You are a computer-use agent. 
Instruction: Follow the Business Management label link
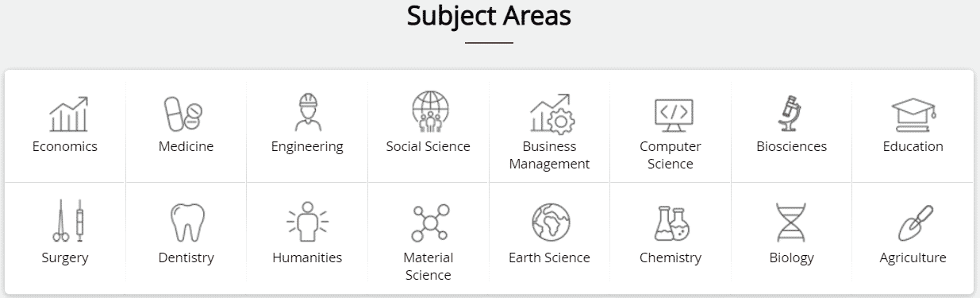[550, 155]
